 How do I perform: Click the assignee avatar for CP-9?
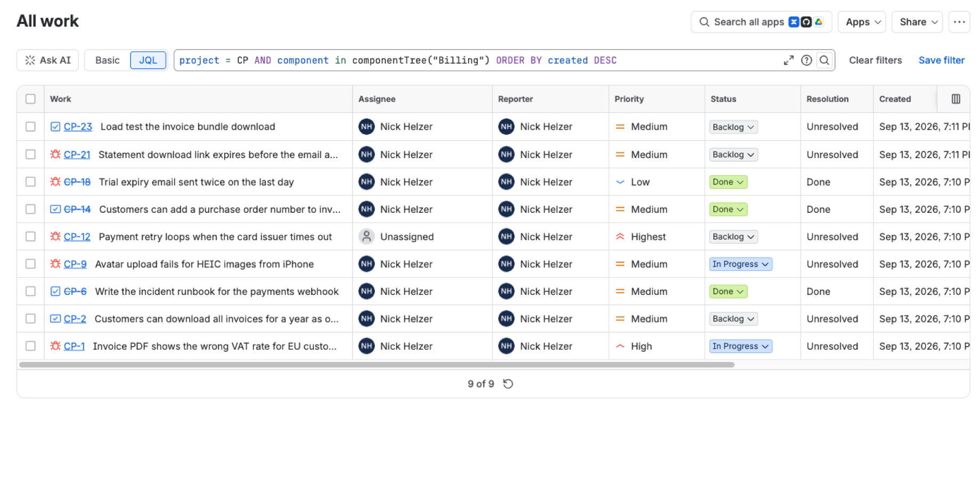pos(366,264)
